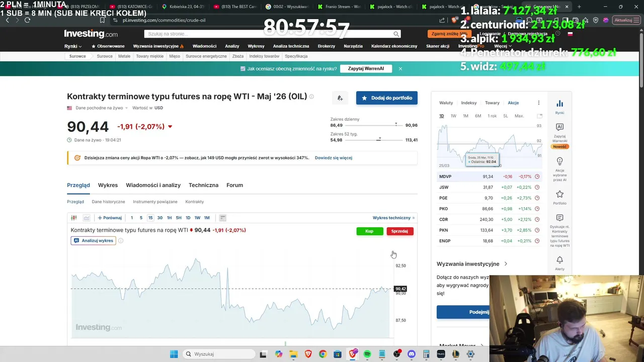This screenshot has width=644, height=362.
Task: Open Spotify from the taskbar
Action: coord(367,354)
